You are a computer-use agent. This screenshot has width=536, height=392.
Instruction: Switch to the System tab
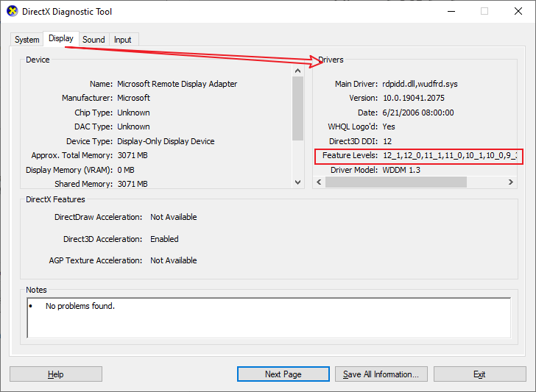pos(27,40)
